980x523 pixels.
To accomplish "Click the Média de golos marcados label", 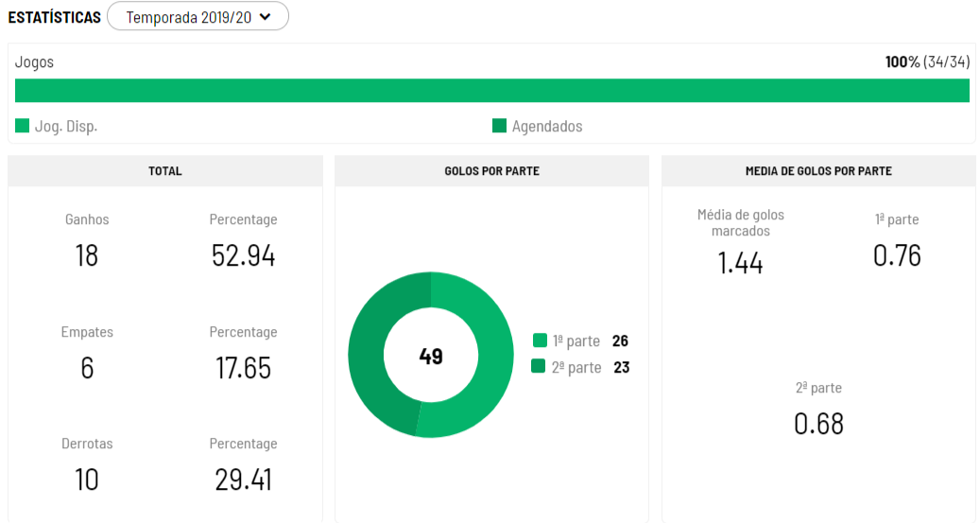I will 741,222.
